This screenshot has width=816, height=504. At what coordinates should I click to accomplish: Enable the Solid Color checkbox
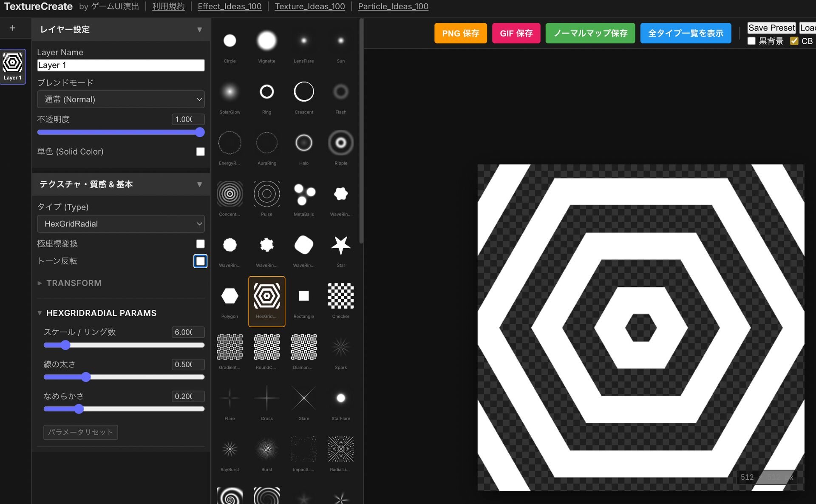(x=200, y=152)
